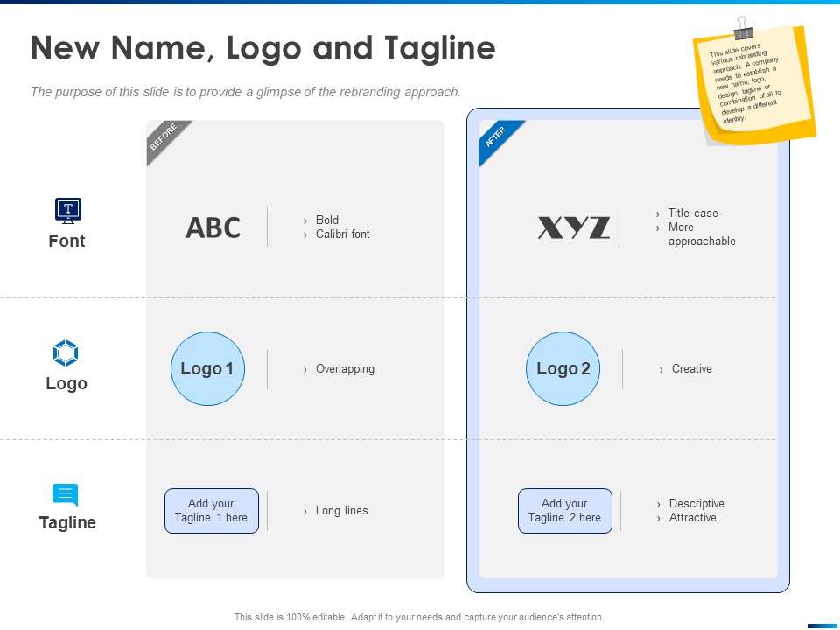
Task: Click the subtitle about rebranding approach
Action: click(x=245, y=92)
